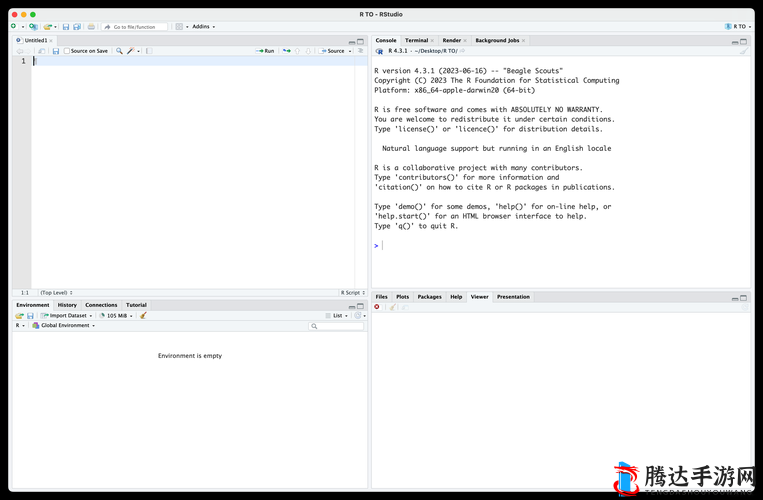Click the Create a Project icon
This screenshot has width=763, height=500.
click(x=33, y=27)
